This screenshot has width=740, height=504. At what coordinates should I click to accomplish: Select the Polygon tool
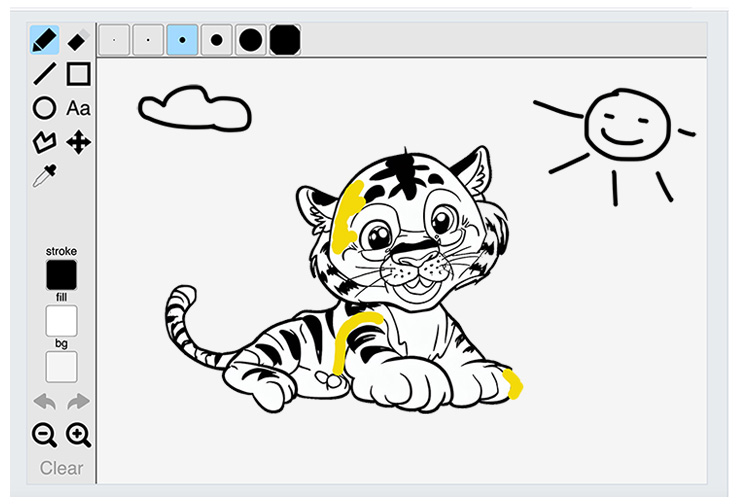(44, 142)
